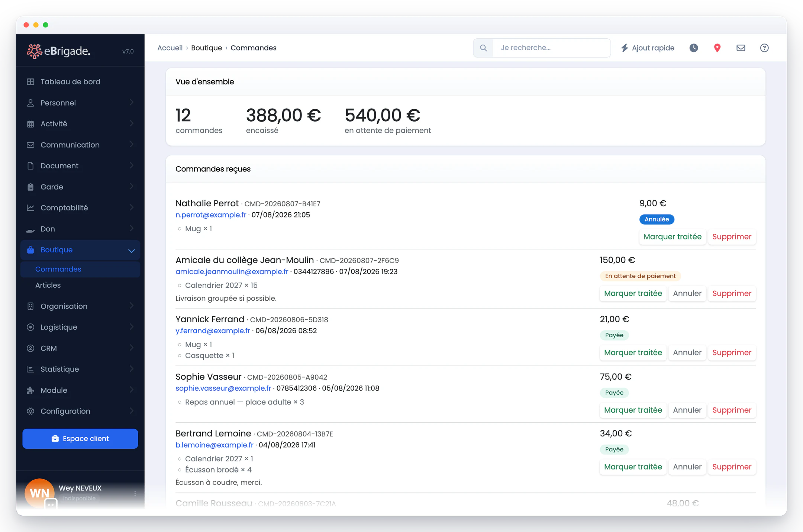
Task: Expand the Organisation menu chevron
Action: [132, 306]
